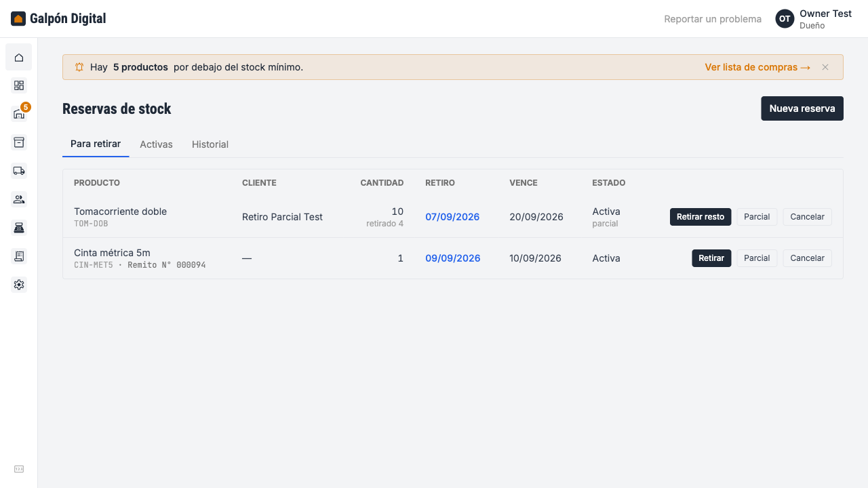Click Retirar resto for Tomacorriente doble
This screenshot has width=868, height=488.
(701, 217)
